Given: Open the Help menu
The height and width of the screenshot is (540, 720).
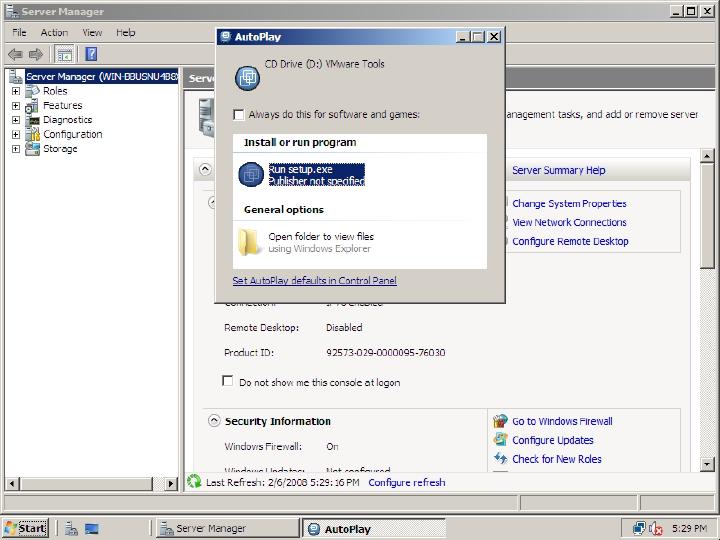Looking at the screenshot, I should click(125, 33).
